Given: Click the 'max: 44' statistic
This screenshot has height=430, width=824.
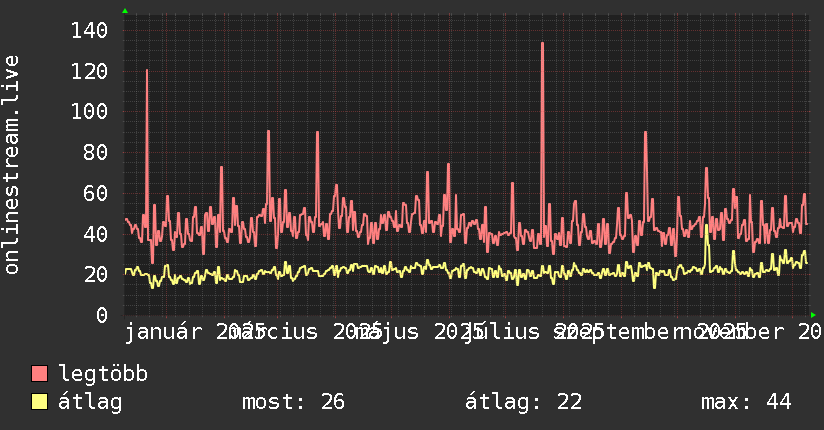Looking at the screenshot, I should coord(746,402).
